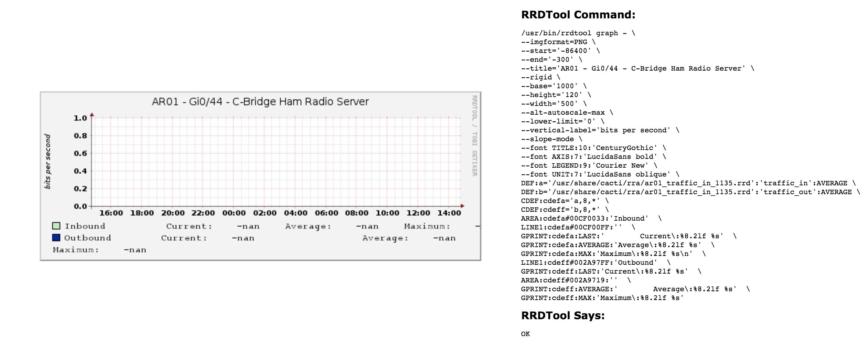The image size is (868, 342).
Task: Click the GPRINT:cdefa:AVERAGE line
Action: coord(618,245)
